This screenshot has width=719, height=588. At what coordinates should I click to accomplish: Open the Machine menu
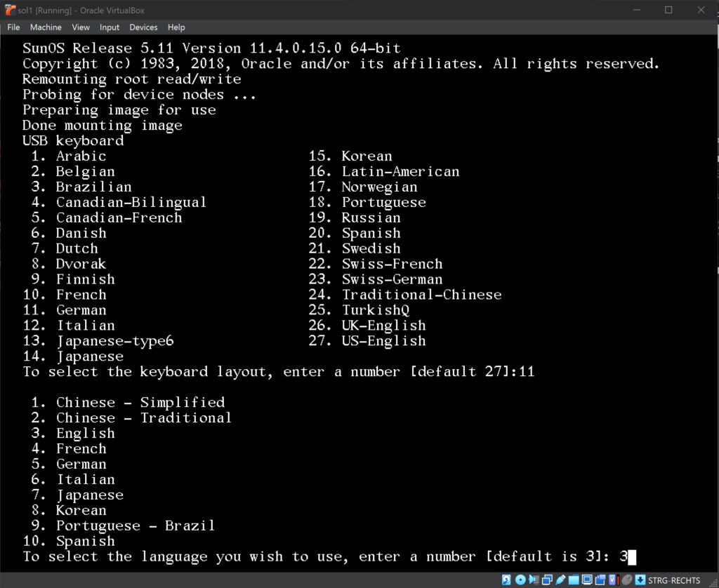(x=46, y=27)
